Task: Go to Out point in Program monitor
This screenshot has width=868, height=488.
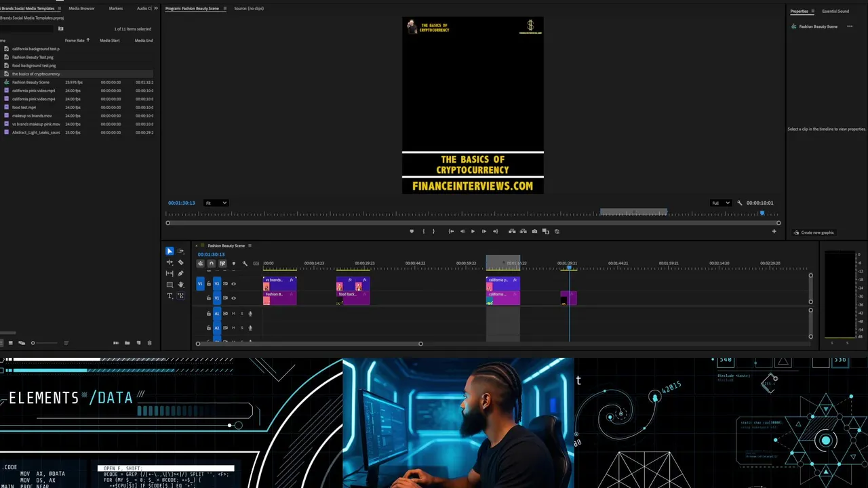Action: pyautogui.click(x=494, y=231)
